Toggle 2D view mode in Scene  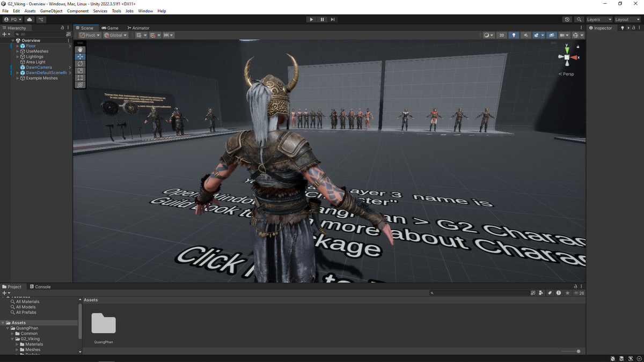coord(501,35)
